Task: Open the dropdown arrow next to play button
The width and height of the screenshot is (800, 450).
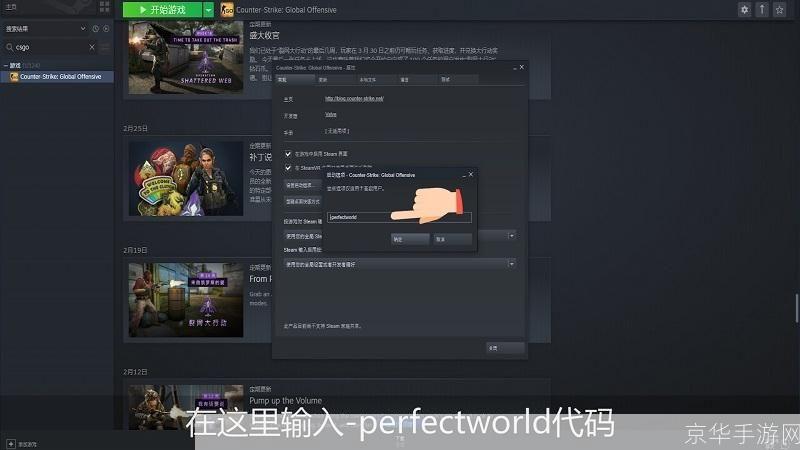Action: [x=208, y=10]
